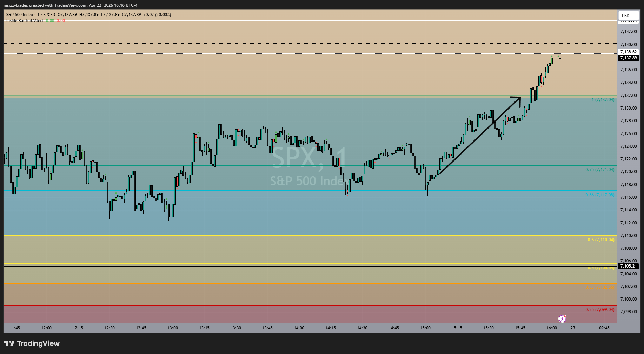Click the purple lightning bolt icon
Image resolution: width=644 pixels, height=354 pixels.
[562, 319]
